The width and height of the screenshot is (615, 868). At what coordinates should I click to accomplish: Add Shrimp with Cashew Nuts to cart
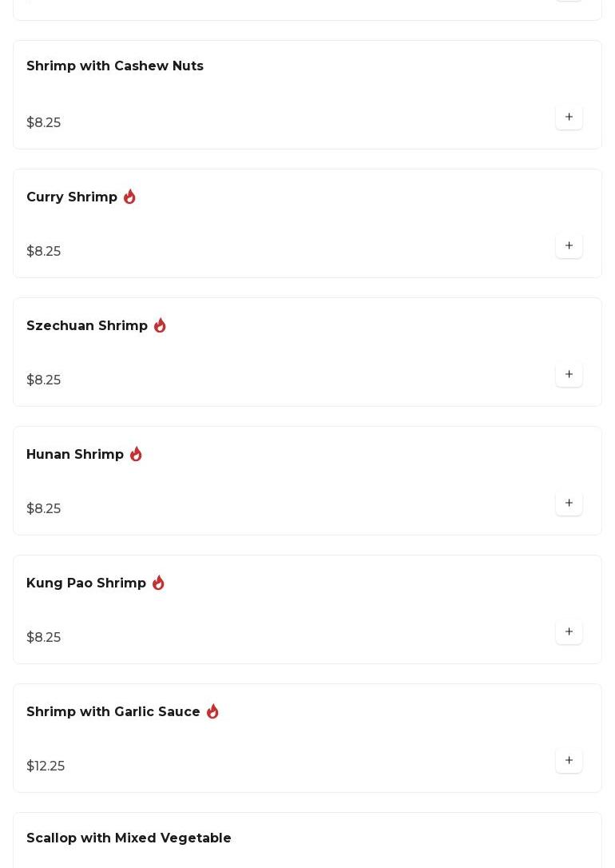(x=569, y=117)
